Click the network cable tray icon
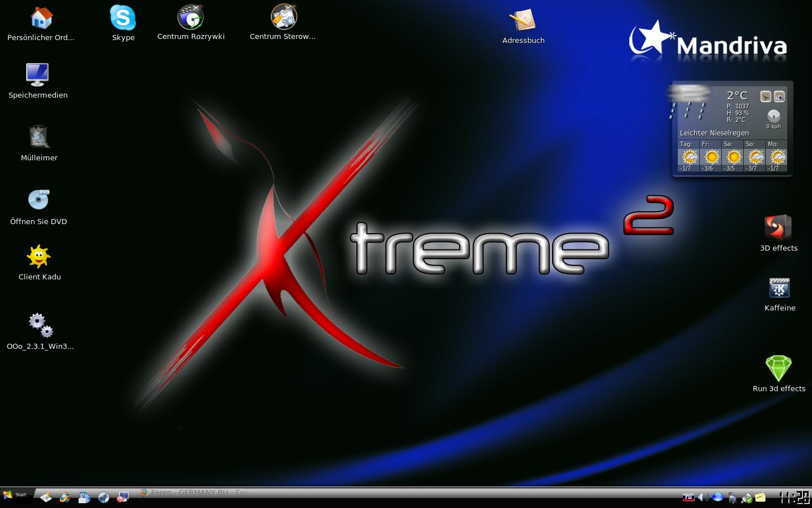The width and height of the screenshot is (812, 508). [x=732, y=497]
